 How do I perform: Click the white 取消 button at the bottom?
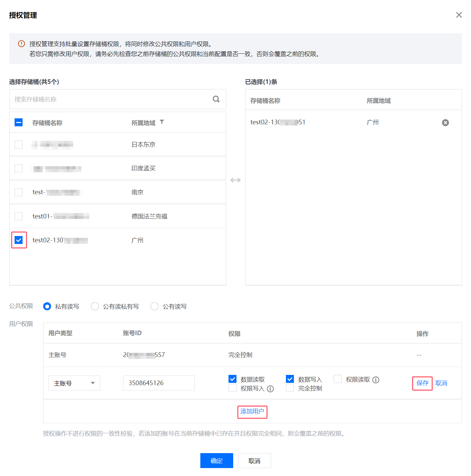[x=254, y=461]
